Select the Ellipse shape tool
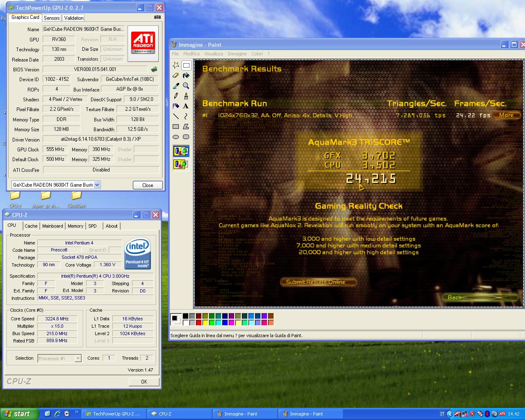The width and height of the screenshot is (525, 420). click(176, 137)
